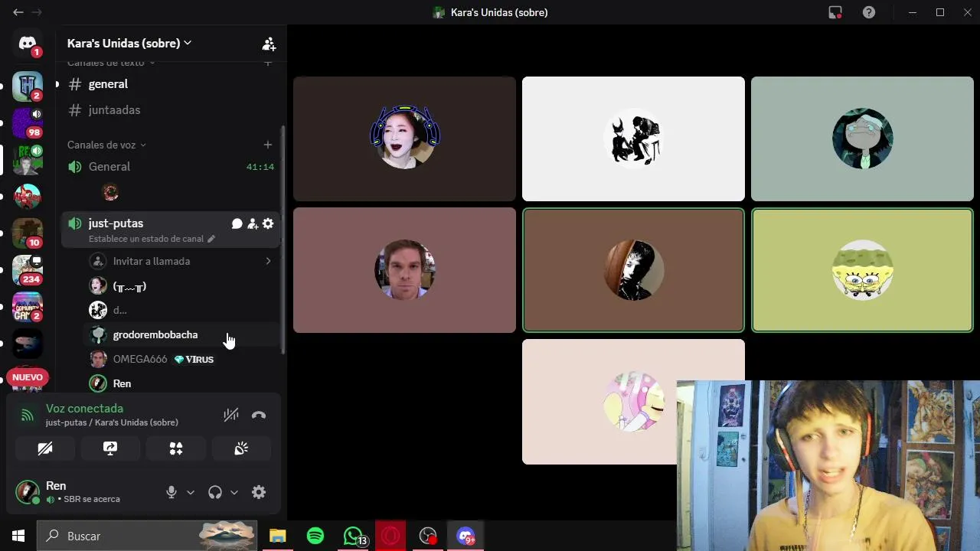This screenshot has height=551, width=980.
Task: Click the invite people icon beside server name
Action: coord(269,44)
